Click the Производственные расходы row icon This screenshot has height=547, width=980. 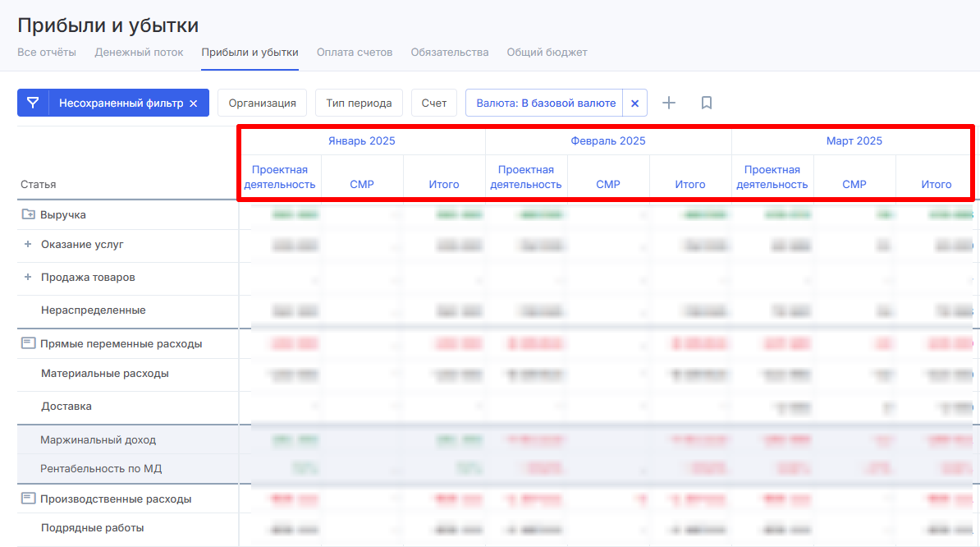tap(28, 499)
